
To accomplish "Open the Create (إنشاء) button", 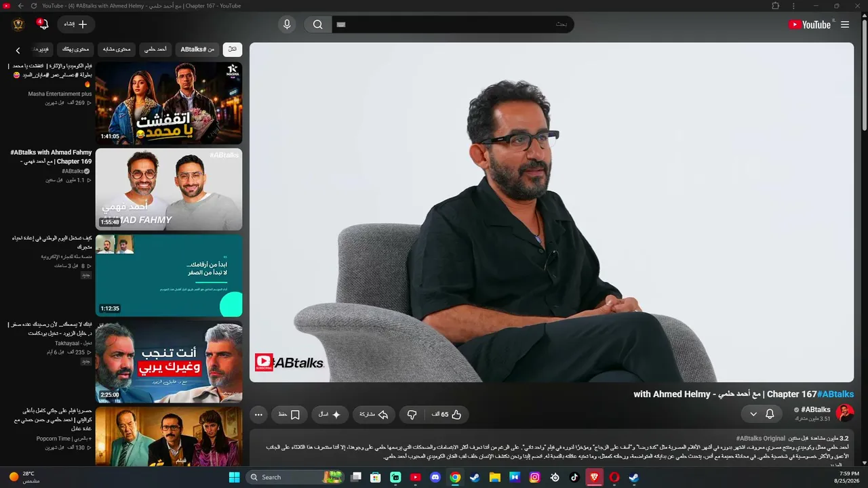I will click(x=76, y=24).
